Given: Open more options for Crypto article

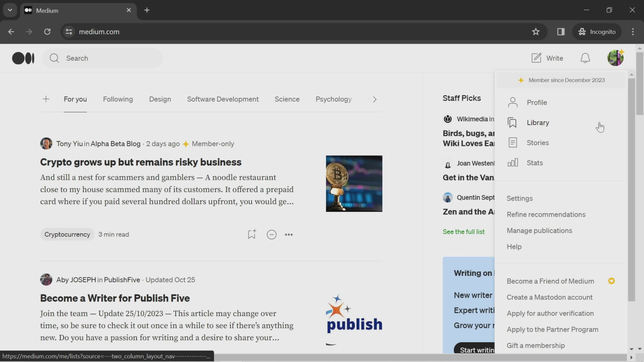Looking at the screenshot, I should (289, 235).
